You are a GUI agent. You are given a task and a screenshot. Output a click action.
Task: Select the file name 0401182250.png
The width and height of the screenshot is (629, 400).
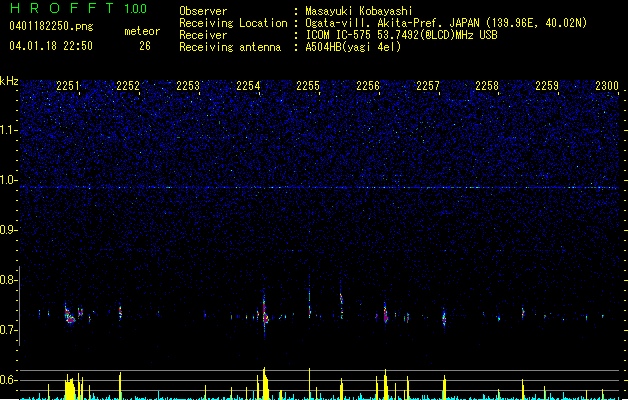51,27
